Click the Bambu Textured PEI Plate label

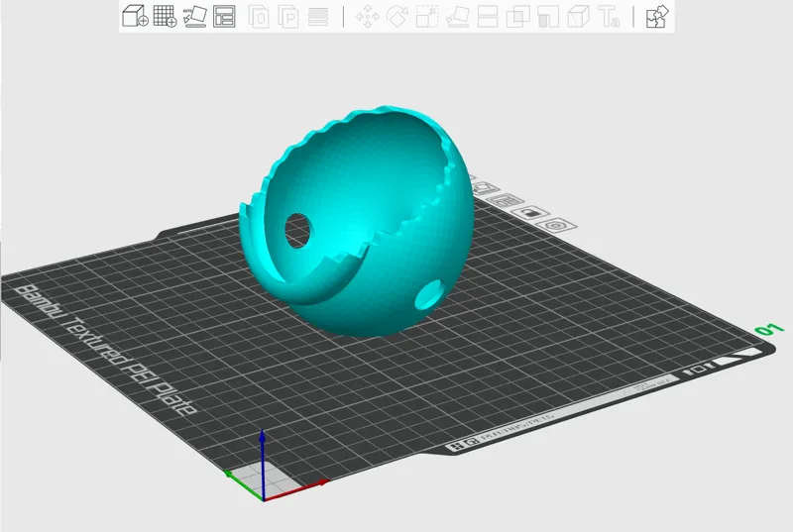click(x=105, y=350)
